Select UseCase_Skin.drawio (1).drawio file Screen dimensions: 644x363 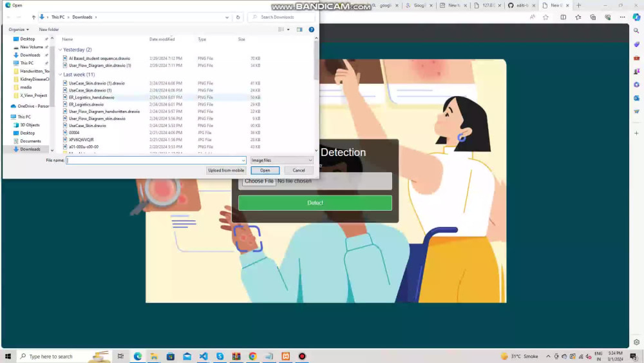(97, 83)
